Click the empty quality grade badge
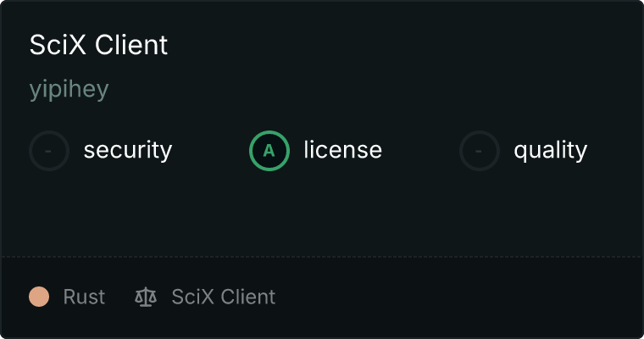The height and width of the screenshot is (339, 644). point(480,151)
